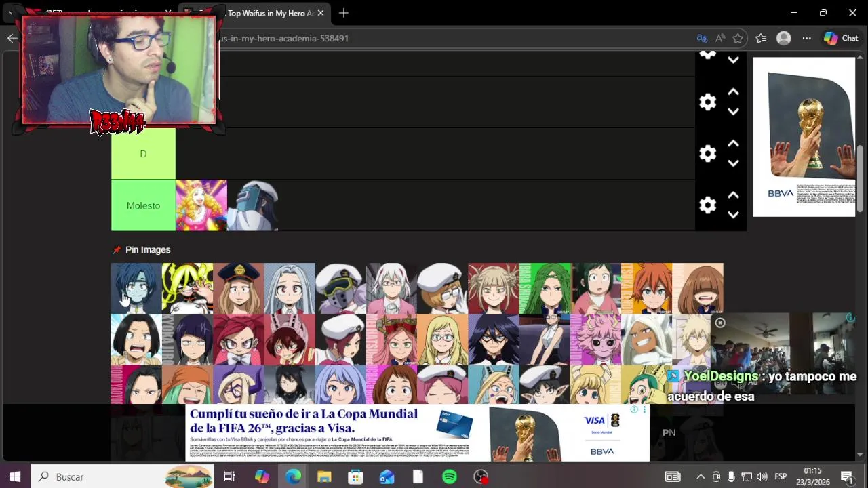Pick the pink-skinned Mina image
Viewport: 868px width, 488px height.
pos(595,340)
